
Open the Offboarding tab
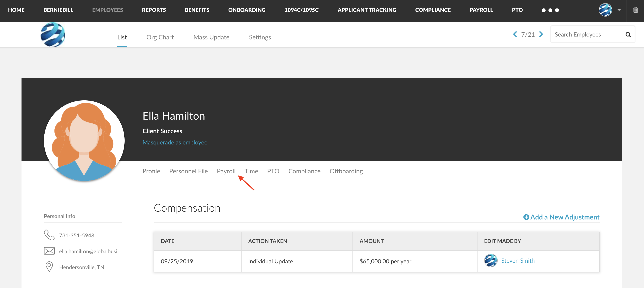click(x=346, y=171)
